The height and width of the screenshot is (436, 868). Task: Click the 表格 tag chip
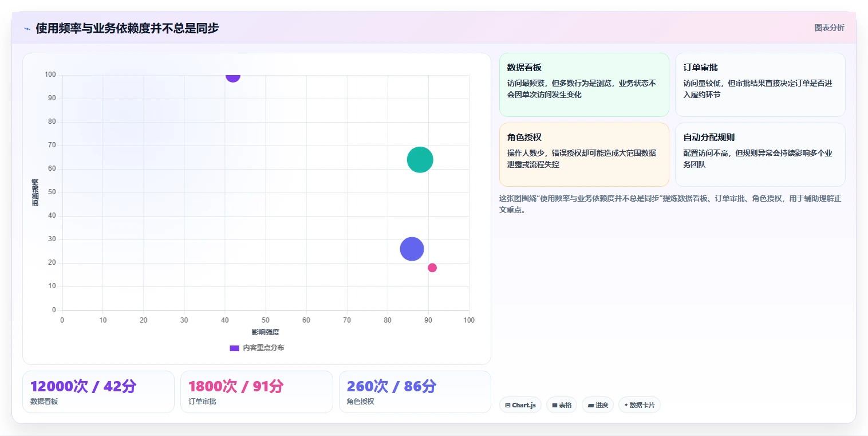(562, 405)
